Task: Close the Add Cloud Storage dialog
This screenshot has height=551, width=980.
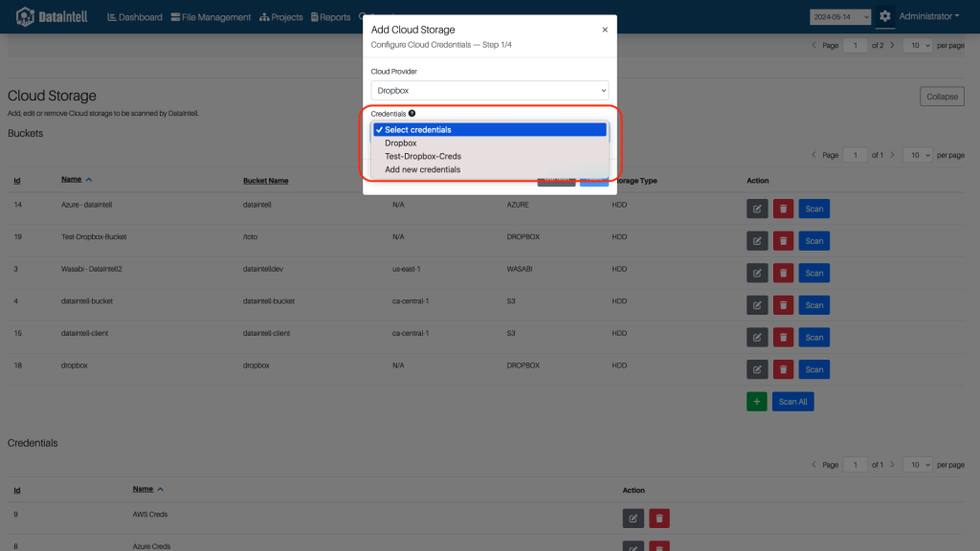Action: [605, 30]
